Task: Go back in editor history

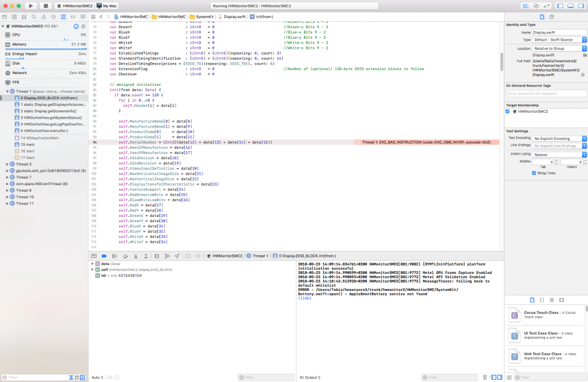Action: click(101, 17)
